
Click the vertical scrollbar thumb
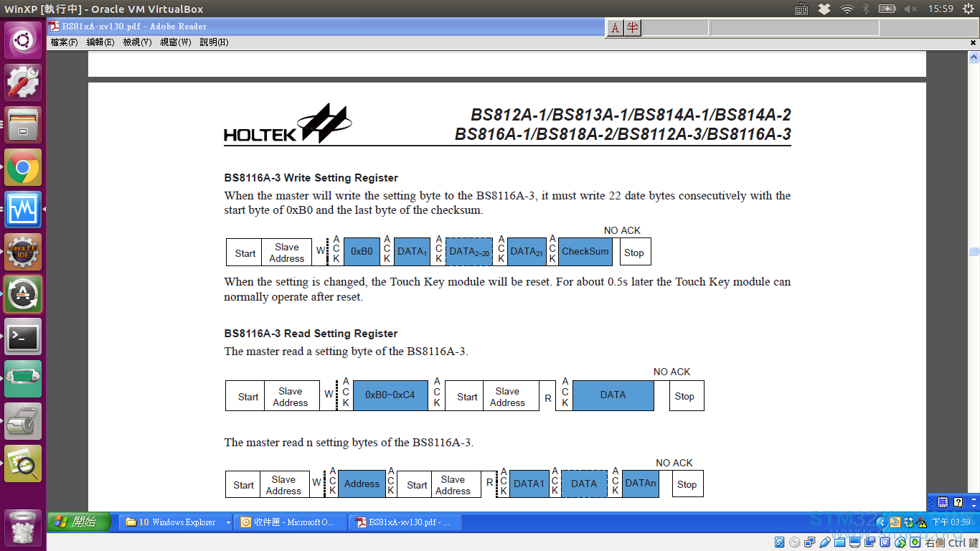(x=974, y=251)
